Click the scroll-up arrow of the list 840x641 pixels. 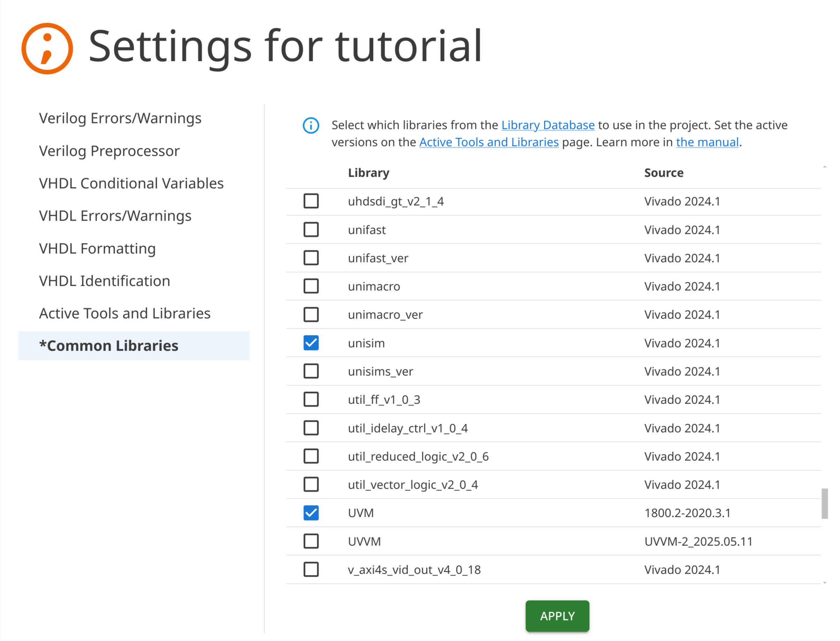coord(824,167)
